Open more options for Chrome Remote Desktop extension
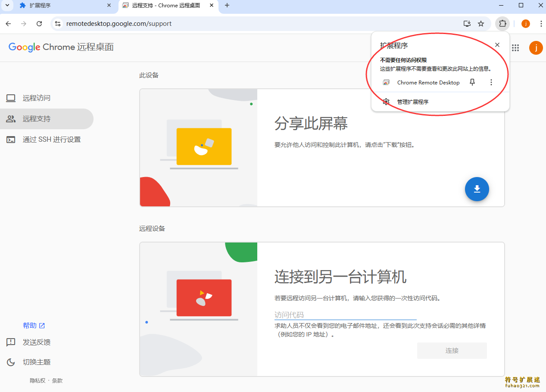 click(x=491, y=82)
